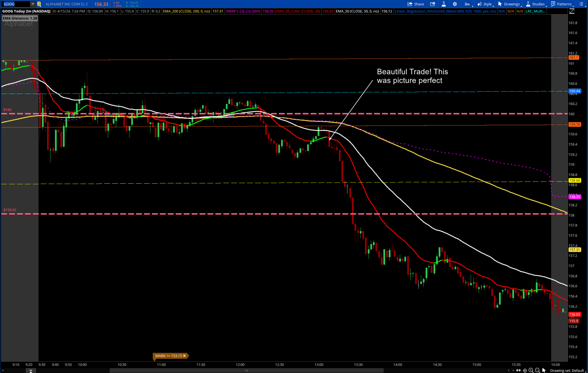588x373 pixels.
Task: Click the horizontal expand chart width icon
Action: click(x=518, y=370)
